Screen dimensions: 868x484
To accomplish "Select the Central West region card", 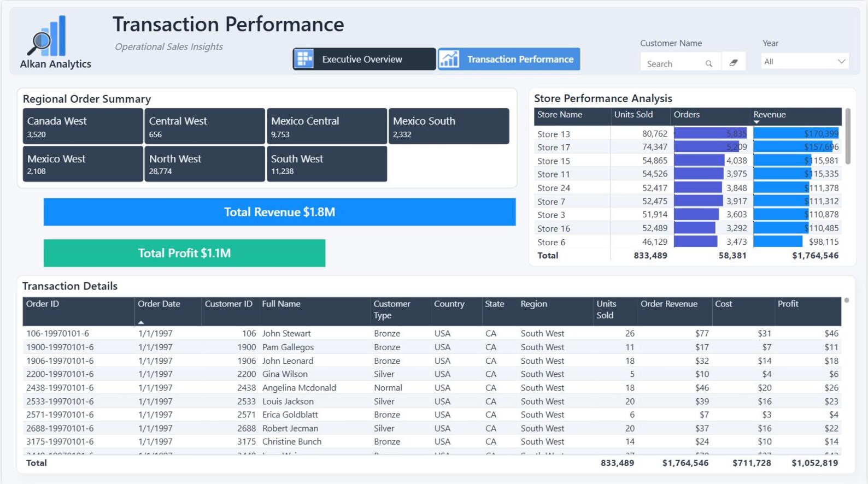I will 205,126.
